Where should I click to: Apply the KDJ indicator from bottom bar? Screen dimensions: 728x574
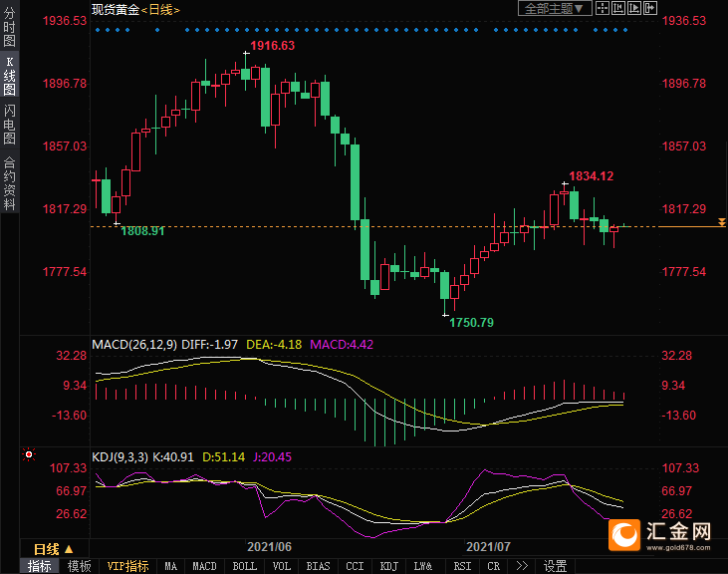click(389, 566)
